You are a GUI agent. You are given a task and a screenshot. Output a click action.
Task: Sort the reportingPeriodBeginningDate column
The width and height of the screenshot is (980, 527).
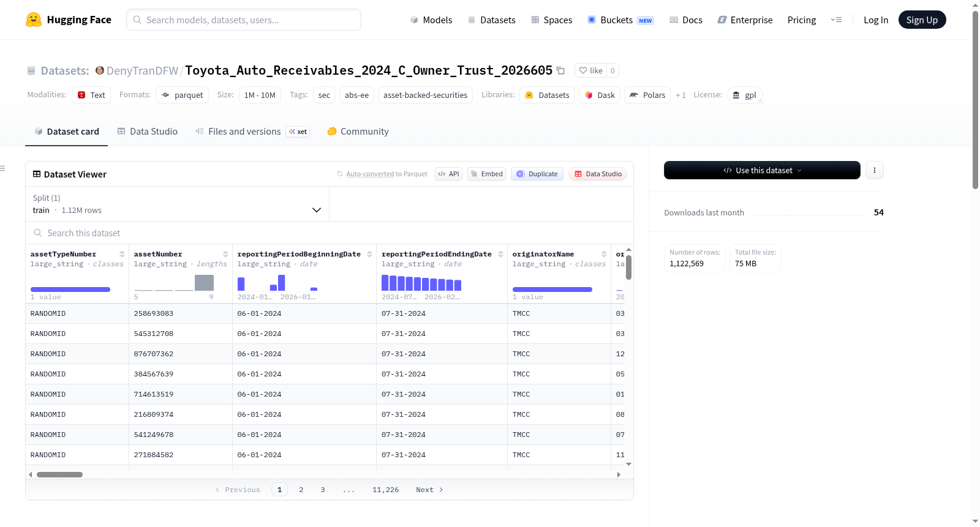tap(369, 254)
